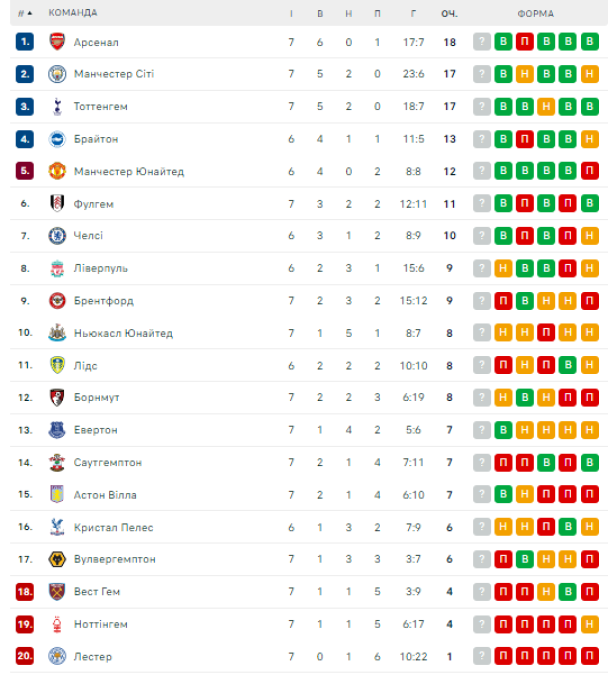Image resolution: width=608 pixels, height=675 pixels.
Task: Click Arsenal's gray upcoming match form badge
Action: [x=482, y=42]
